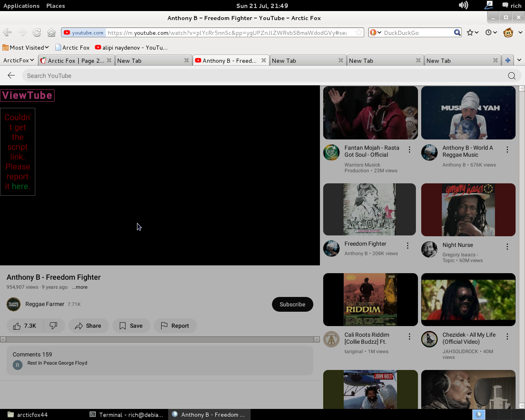Switch to the first New Tab

click(x=153, y=60)
